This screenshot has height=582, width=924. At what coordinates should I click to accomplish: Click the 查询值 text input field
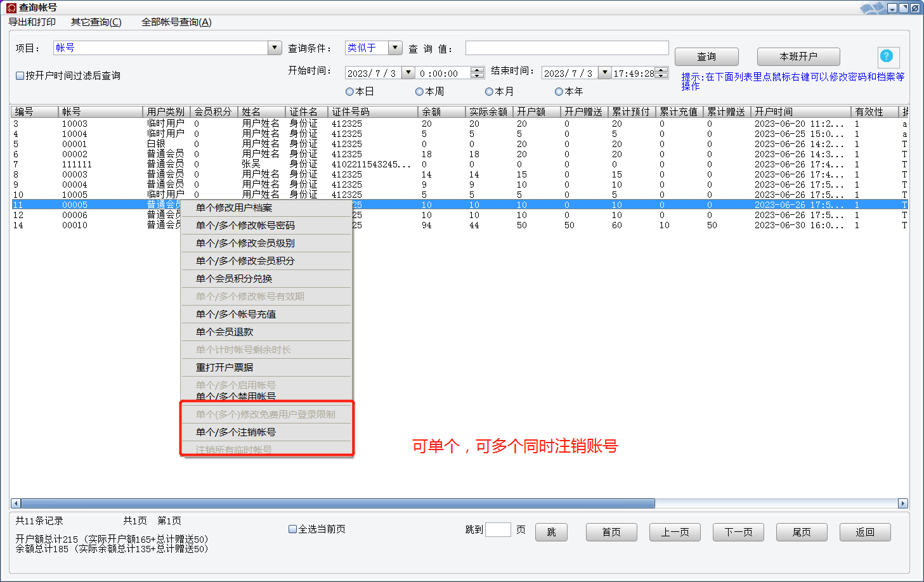click(x=566, y=48)
